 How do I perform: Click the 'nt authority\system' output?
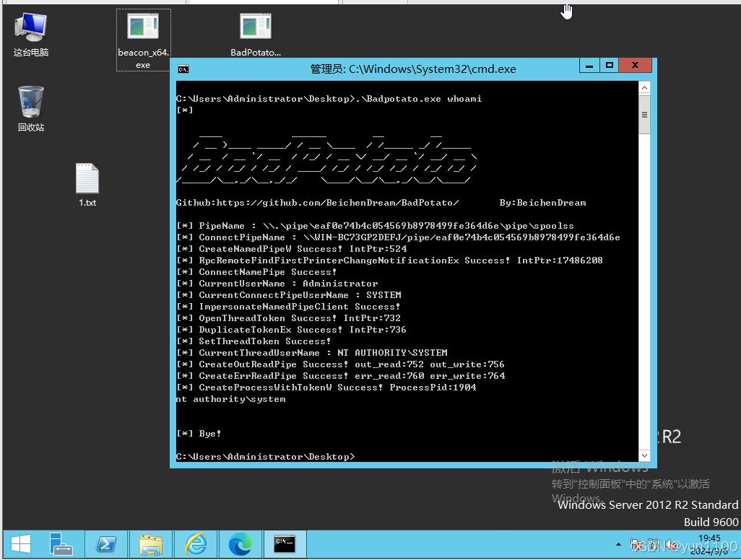coord(231,399)
